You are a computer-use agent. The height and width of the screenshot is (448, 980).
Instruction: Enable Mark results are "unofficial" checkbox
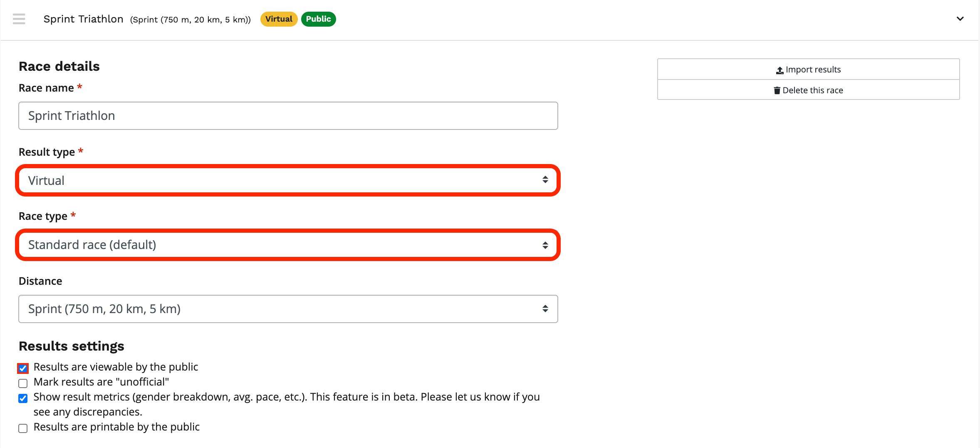23,383
